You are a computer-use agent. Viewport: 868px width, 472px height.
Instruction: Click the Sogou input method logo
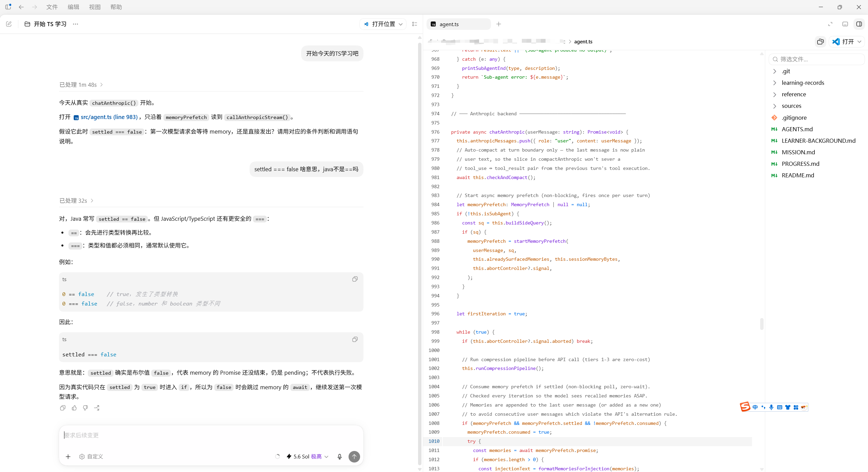[745, 407]
